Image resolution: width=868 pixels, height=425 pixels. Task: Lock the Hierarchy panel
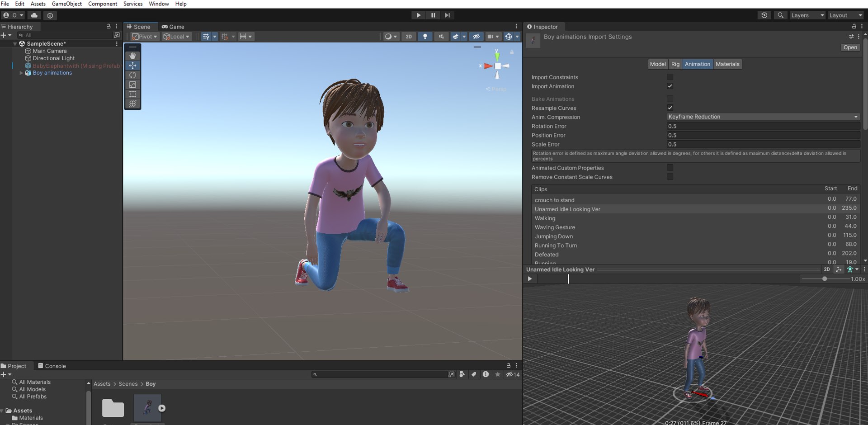108,26
